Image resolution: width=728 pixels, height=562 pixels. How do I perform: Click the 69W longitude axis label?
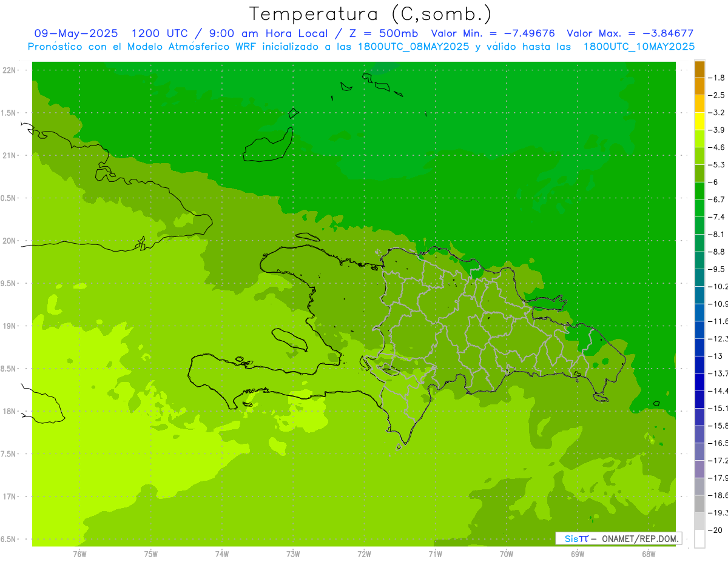[577, 554]
